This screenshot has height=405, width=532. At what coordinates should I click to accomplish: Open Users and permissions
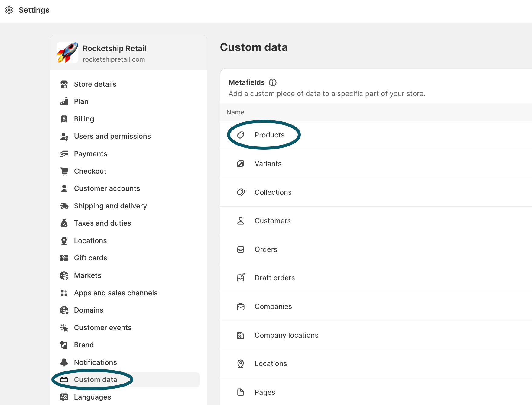(x=112, y=136)
